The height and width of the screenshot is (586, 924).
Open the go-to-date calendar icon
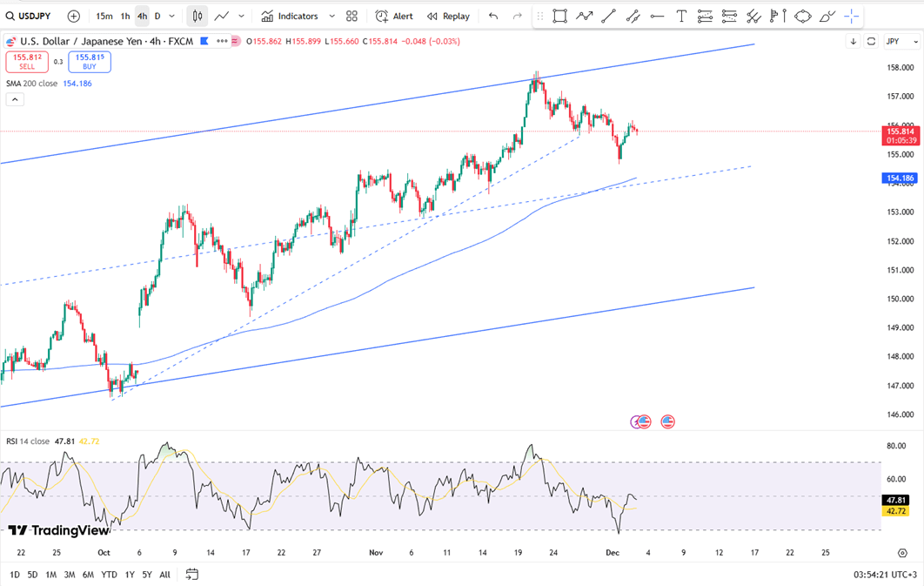click(192, 574)
